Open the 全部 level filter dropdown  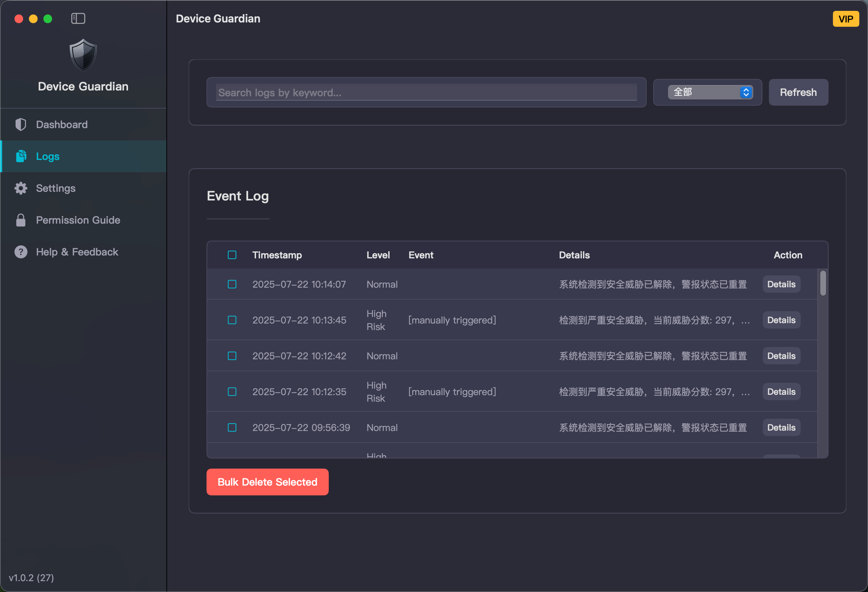click(x=710, y=92)
